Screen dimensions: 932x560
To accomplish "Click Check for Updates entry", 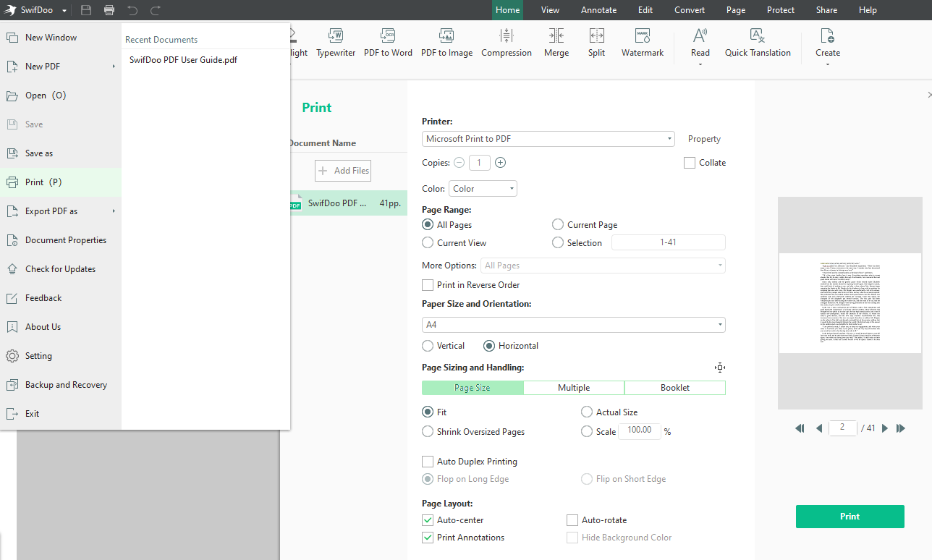I will pos(61,269).
